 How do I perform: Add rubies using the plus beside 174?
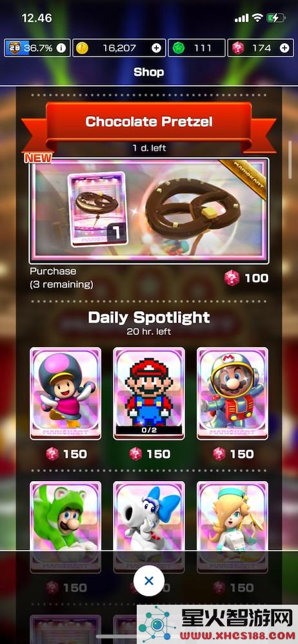[x=284, y=48]
